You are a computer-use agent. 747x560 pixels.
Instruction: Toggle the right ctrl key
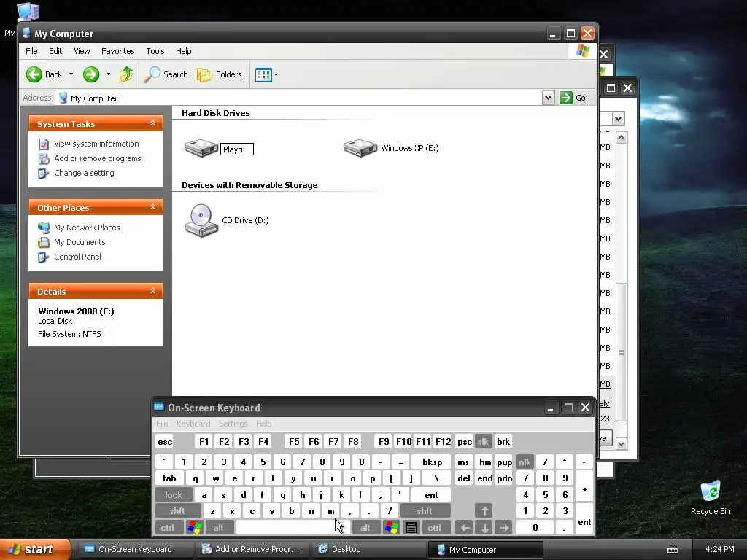(435, 528)
